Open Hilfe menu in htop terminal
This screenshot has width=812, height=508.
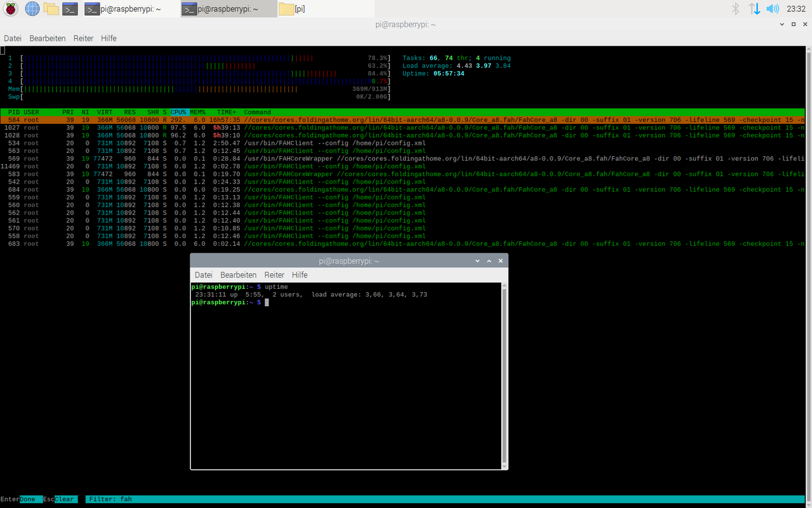pos(108,38)
